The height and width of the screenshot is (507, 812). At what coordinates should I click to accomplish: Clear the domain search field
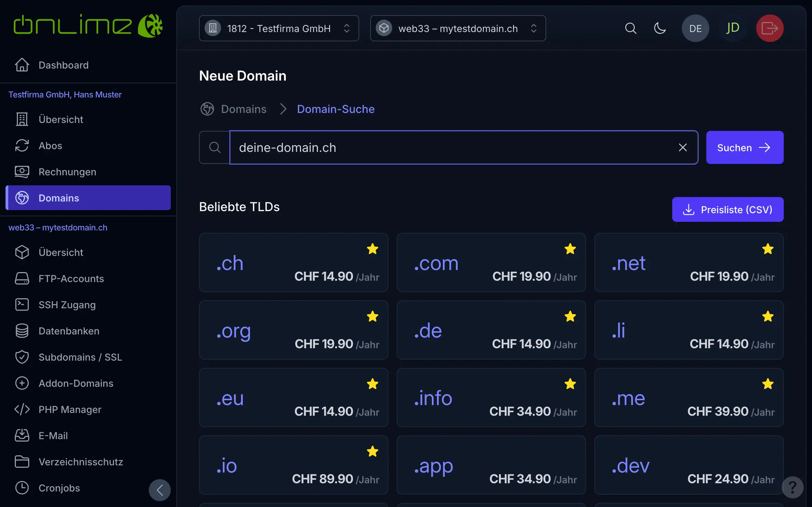click(x=683, y=147)
